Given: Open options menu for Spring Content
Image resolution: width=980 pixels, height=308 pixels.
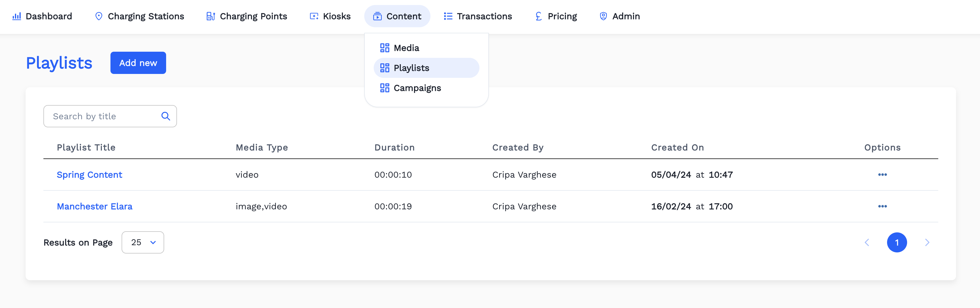Looking at the screenshot, I should [882, 175].
